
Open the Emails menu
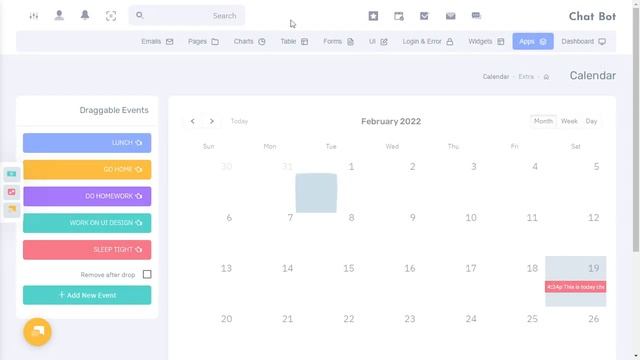pyautogui.click(x=157, y=42)
